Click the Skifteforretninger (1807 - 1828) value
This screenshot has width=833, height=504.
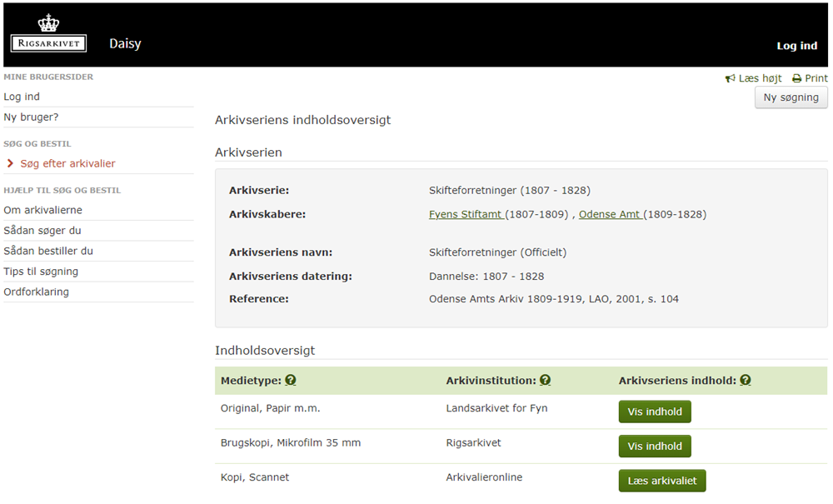(510, 190)
